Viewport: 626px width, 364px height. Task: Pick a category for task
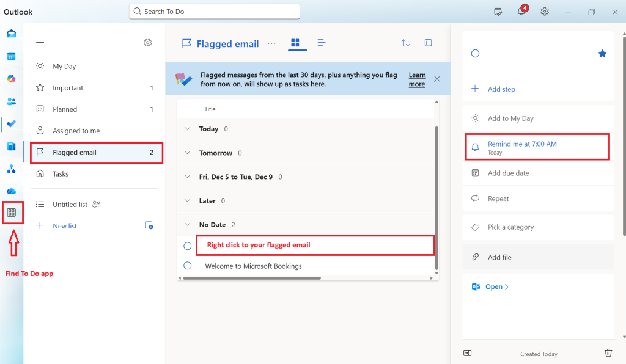click(x=538, y=227)
